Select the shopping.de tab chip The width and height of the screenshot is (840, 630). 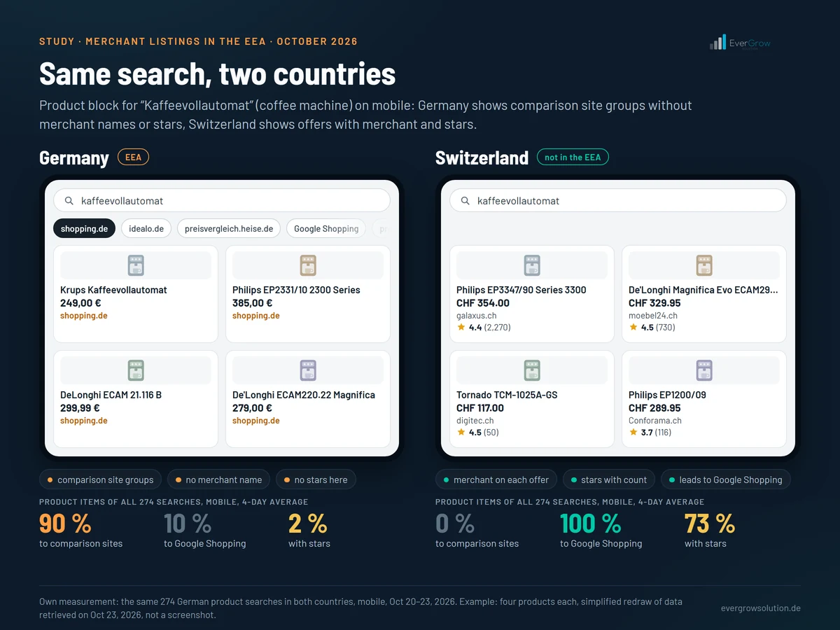point(84,228)
